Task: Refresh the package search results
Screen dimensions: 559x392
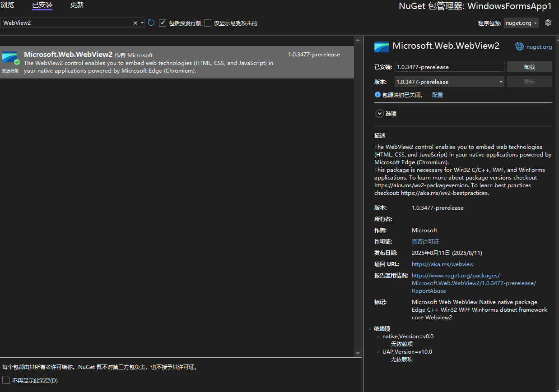Action: click(151, 23)
